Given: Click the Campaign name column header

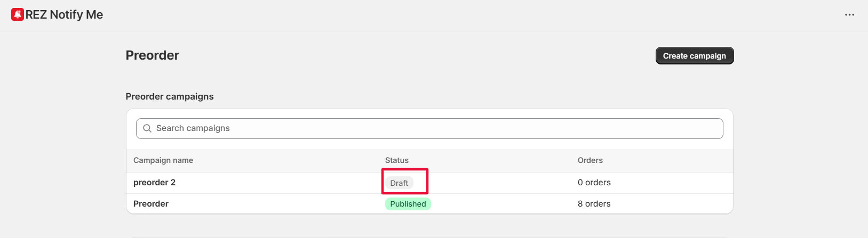Looking at the screenshot, I should (x=163, y=160).
